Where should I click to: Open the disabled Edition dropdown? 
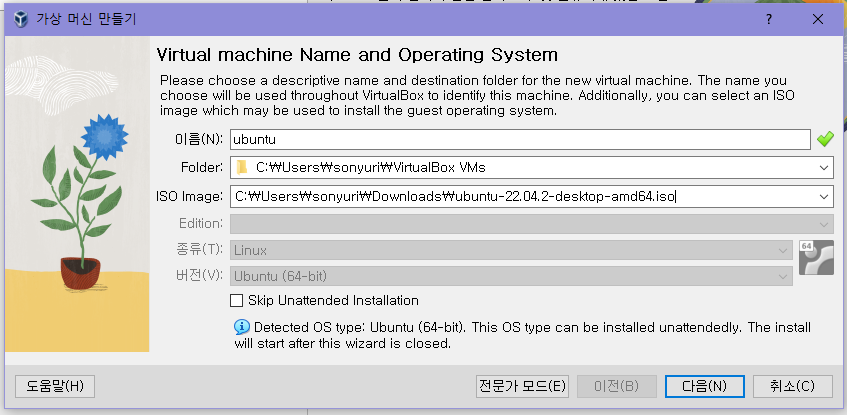click(532, 224)
